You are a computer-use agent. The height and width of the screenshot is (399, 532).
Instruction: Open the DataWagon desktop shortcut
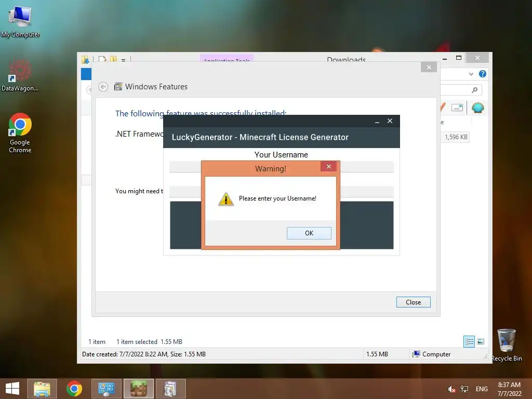point(20,75)
